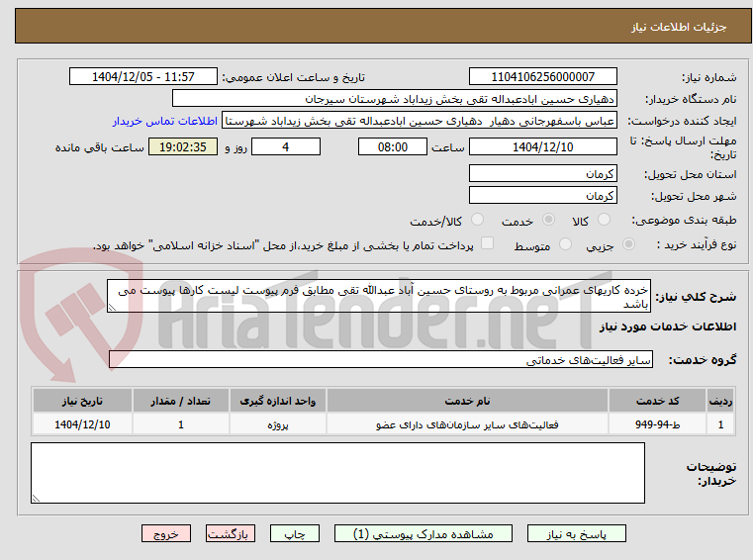This screenshot has height=560, width=753.
Task: Click the توضیحات خریدار text area
Action: (337, 473)
